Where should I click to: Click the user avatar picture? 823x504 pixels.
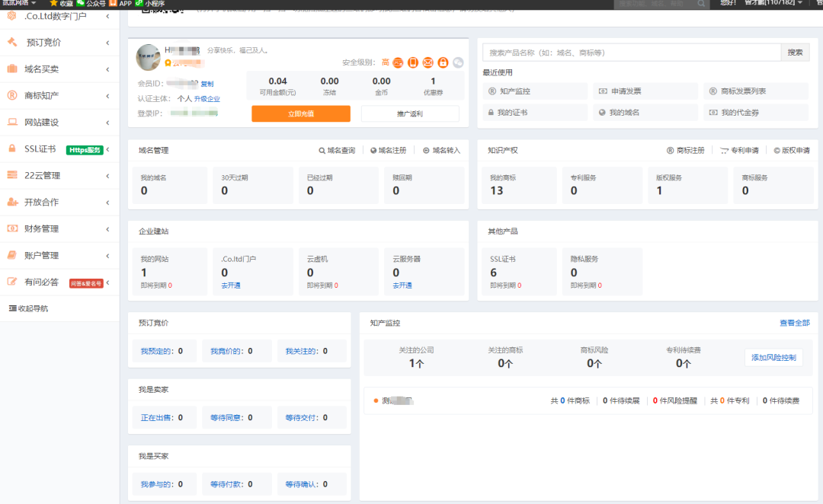coord(148,57)
